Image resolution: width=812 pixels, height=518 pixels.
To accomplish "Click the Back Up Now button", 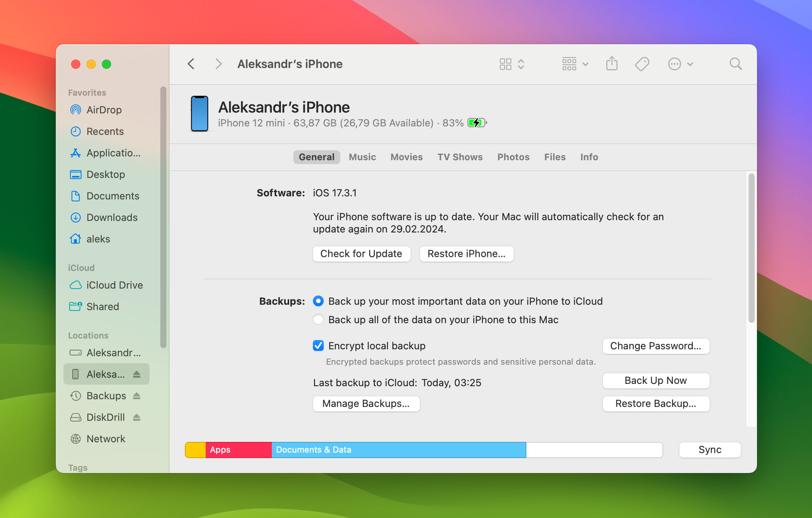I will point(656,381).
